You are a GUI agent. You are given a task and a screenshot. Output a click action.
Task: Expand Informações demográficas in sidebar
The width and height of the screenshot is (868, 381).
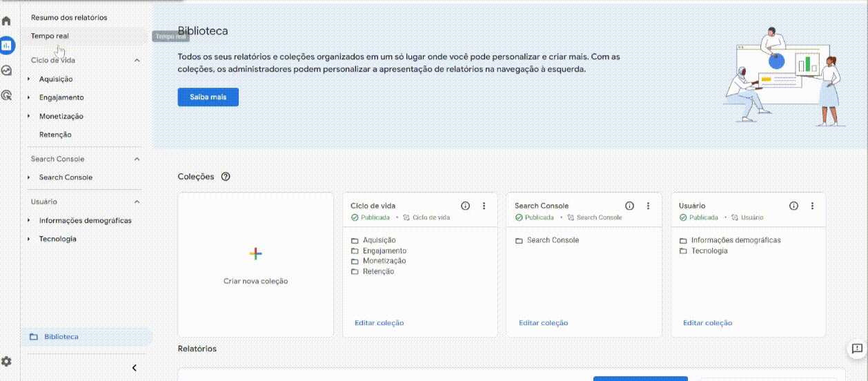[29, 221]
